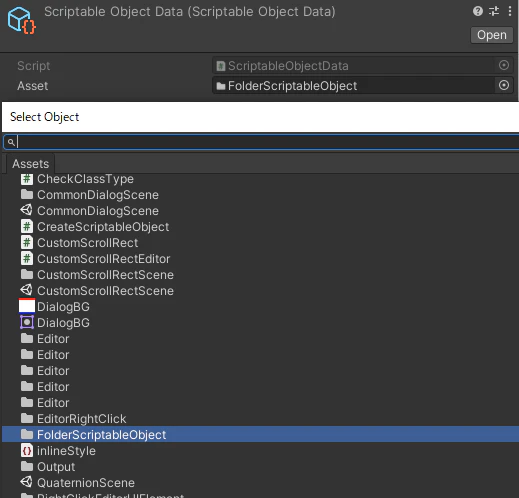The image size is (519, 498).
Task: Open preset selector sliders icon
Action: tap(494, 11)
